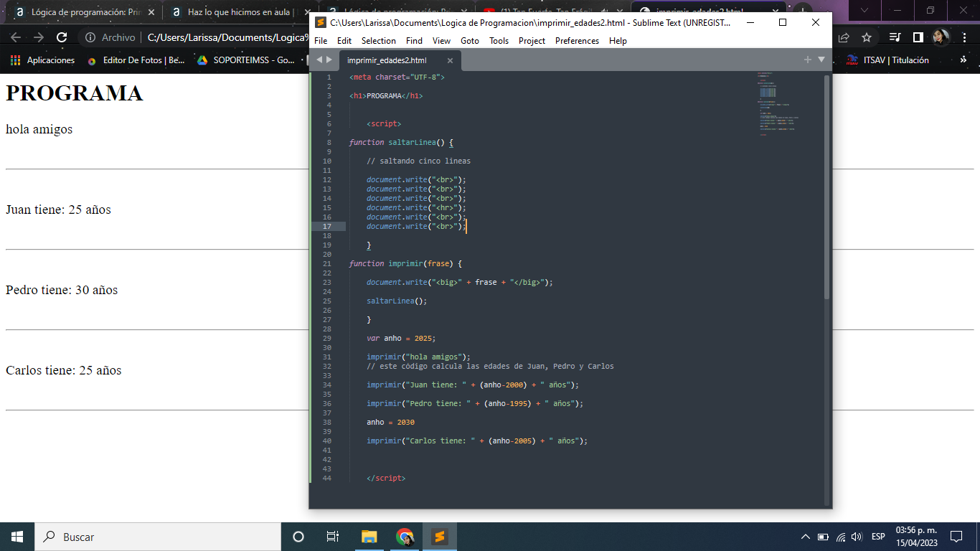Click line number 29 in the gutter

327,338
